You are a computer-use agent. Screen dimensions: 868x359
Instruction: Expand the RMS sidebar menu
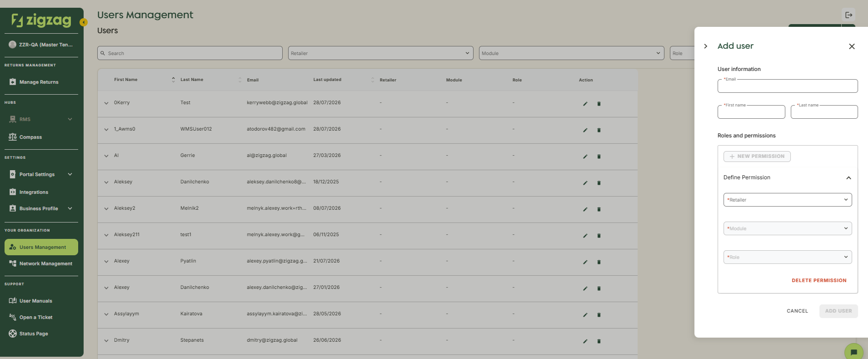pyautogui.click(x=70, y=119)
